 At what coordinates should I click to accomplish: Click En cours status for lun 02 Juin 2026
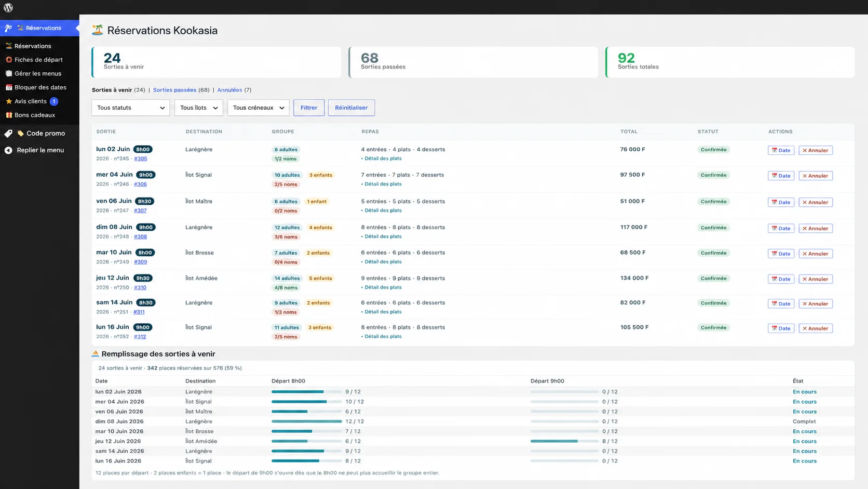805,392
